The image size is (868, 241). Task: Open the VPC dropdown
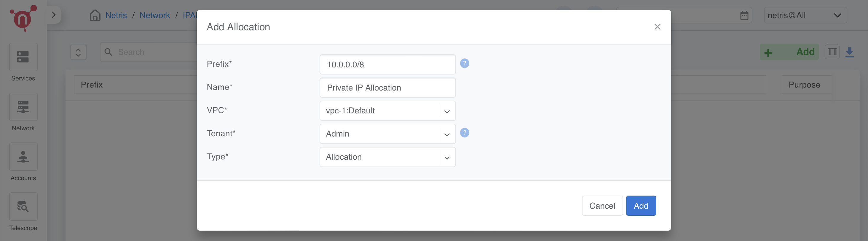(447, 111)
